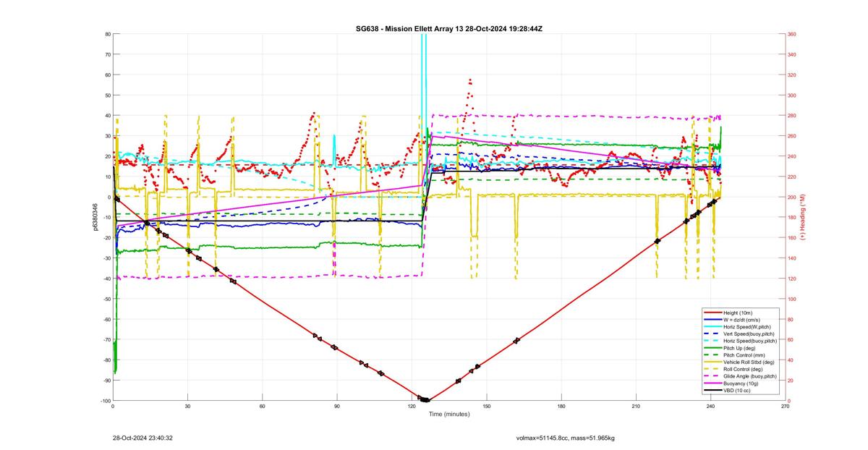Viewport: 868px width, 450px height.
Task: Click the right heading axis tick "360"
Action: pyautogui.click(x=791, y=34)
